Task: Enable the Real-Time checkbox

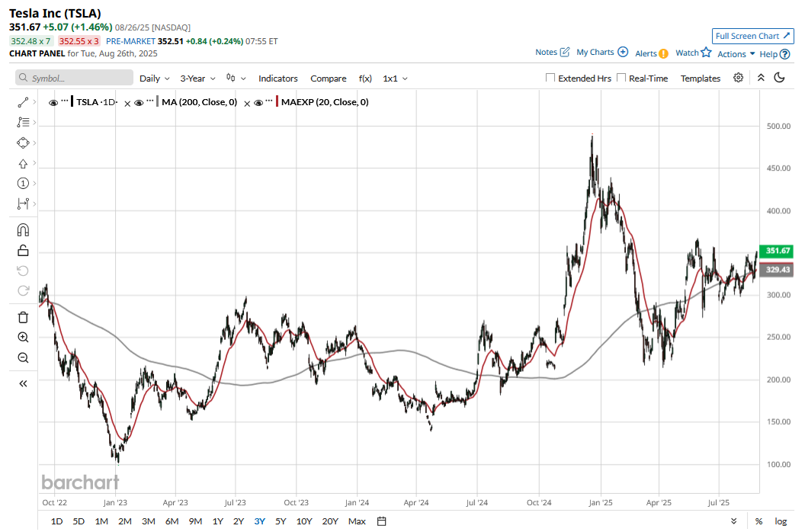Action: tap(621, 78)
